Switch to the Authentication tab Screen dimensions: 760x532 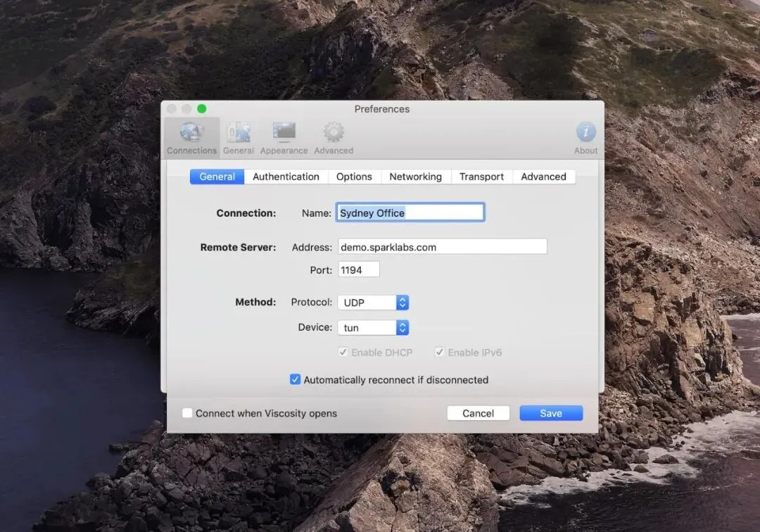tap(286, 177)
